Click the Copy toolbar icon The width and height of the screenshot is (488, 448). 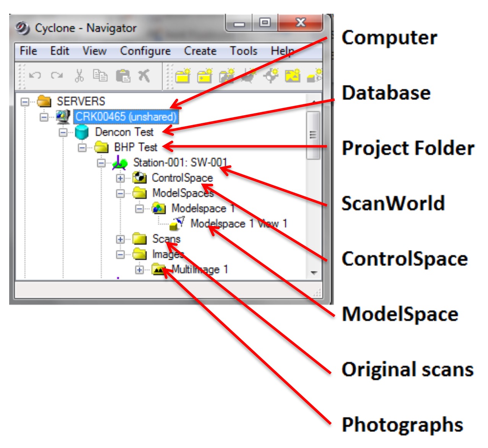tap(100, 76)
